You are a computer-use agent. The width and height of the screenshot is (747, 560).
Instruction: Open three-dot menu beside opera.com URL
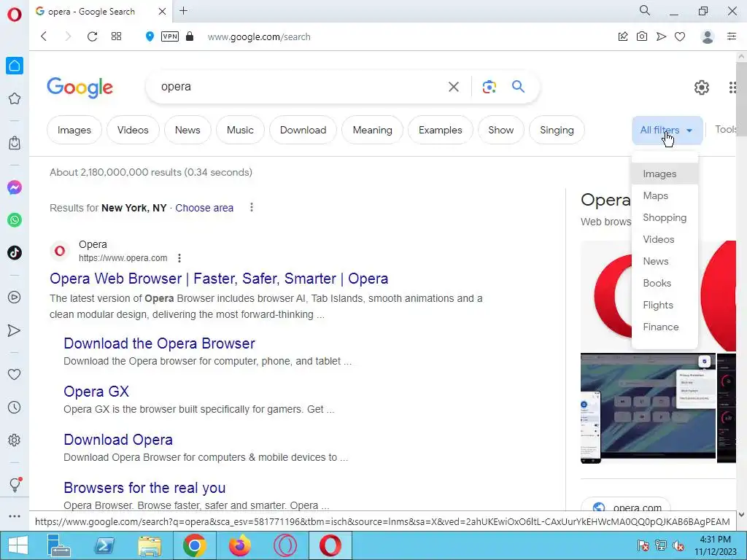click(x=179, y=258)
